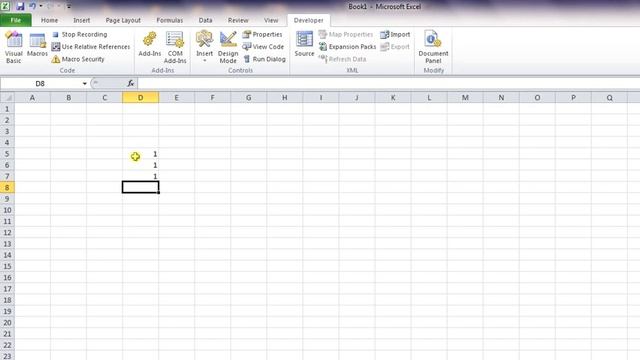Screen dimensions: 640x360
Task: Select column Q header
Action: (x=609, y=98)
